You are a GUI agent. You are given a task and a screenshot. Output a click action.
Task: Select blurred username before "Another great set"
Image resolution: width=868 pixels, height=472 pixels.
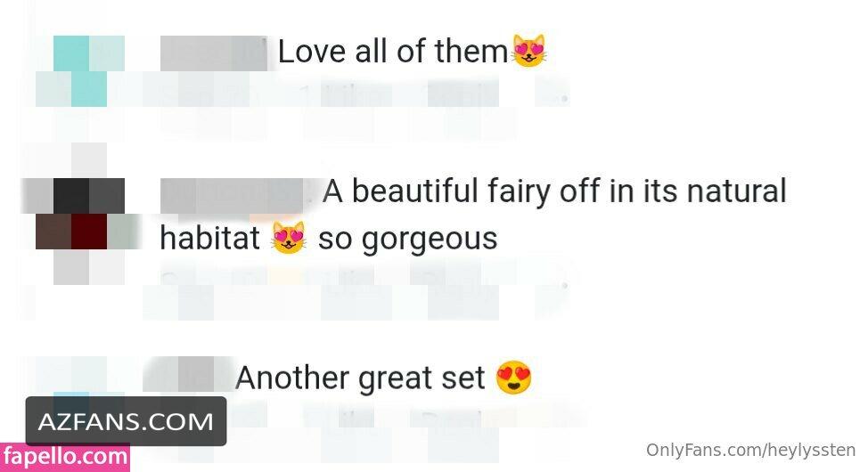point(188,374)
